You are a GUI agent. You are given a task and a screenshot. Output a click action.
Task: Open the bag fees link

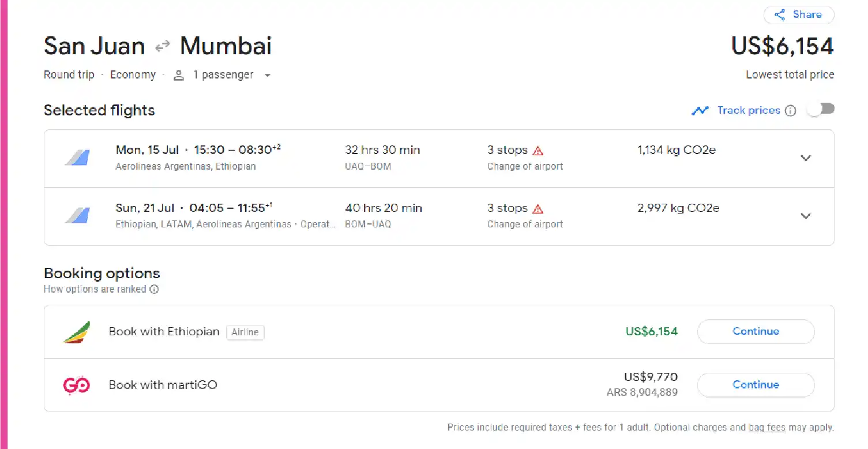tap(767, 428)
